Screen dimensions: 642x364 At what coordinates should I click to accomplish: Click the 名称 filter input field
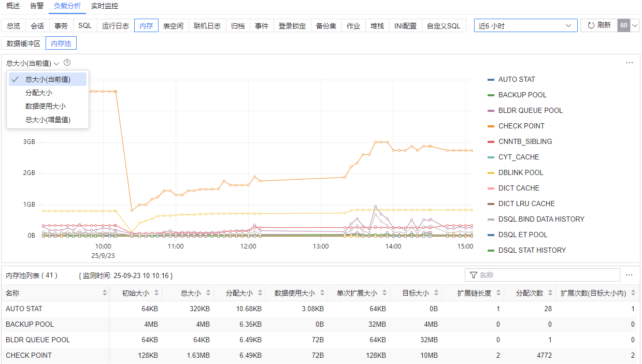coord(543,275)
